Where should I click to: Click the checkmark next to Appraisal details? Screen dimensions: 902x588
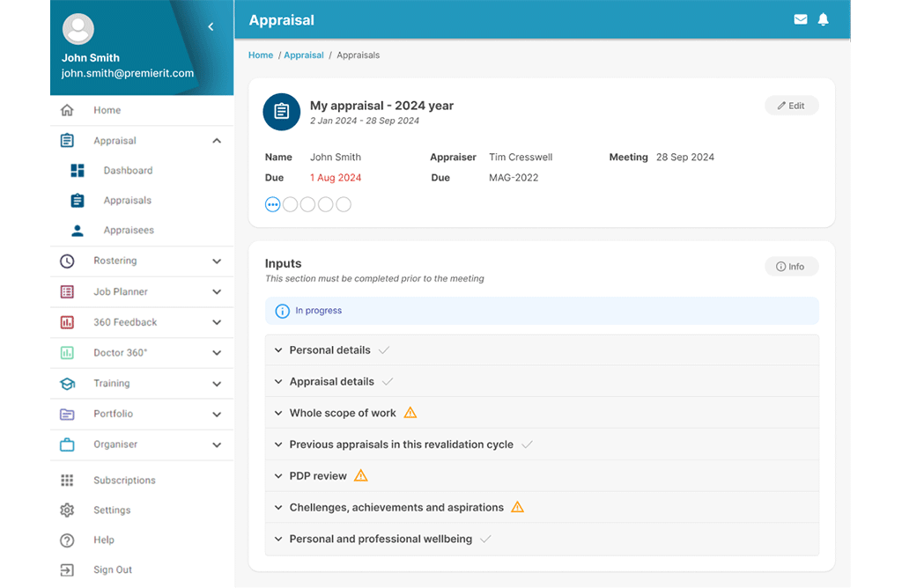point(388,382)
